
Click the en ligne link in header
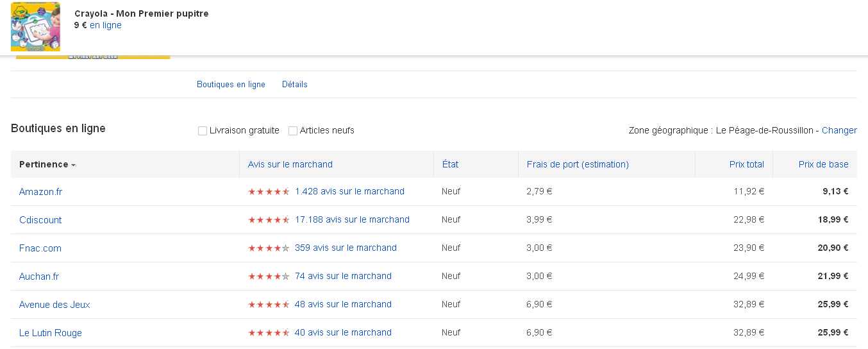(105, 26)
